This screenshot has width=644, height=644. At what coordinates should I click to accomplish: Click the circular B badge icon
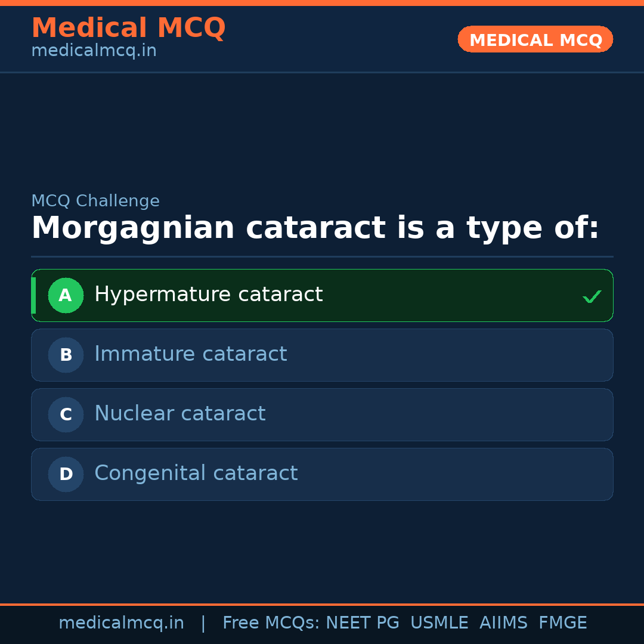pos(66,355)
